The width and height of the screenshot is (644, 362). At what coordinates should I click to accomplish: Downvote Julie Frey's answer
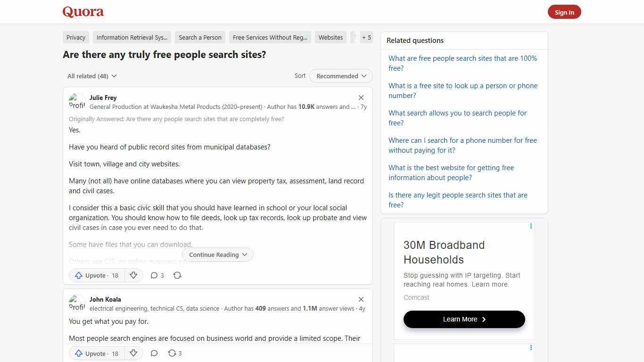click(133, 275)
